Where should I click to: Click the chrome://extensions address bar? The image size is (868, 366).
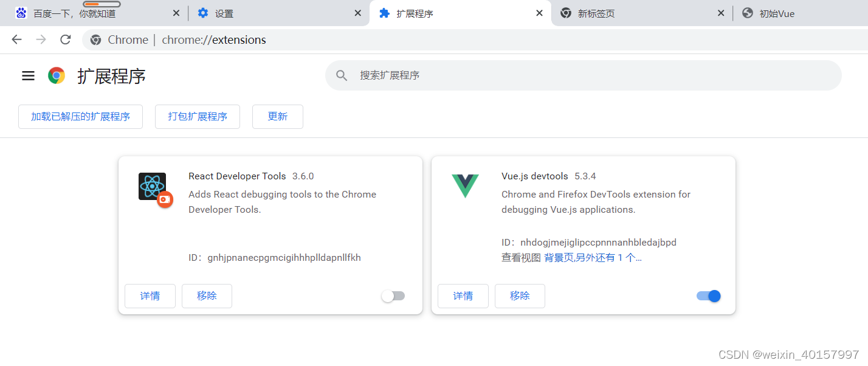click(x=474, y=40)
